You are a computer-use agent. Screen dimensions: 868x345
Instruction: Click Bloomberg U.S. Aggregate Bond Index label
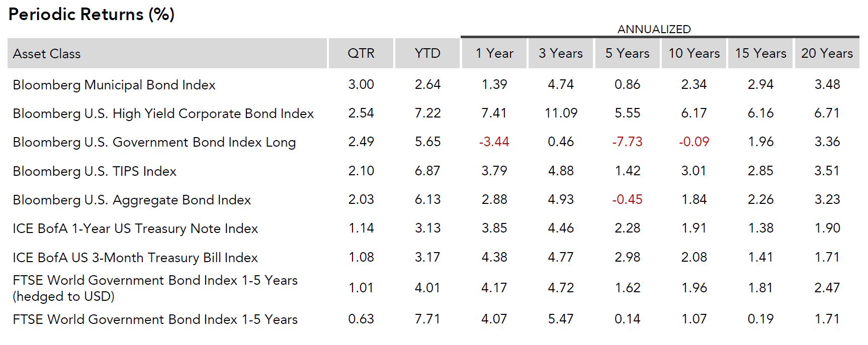tap(132, 200)
